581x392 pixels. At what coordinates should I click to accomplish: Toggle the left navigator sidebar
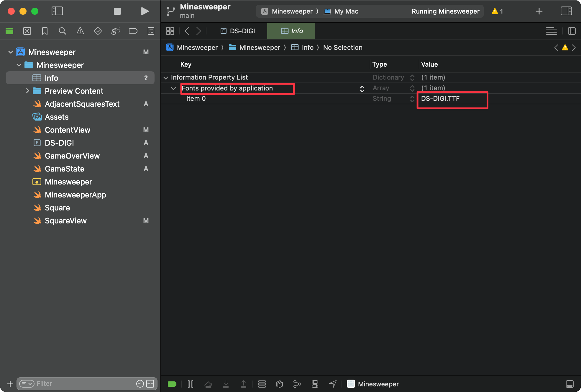tap(57, 11)
